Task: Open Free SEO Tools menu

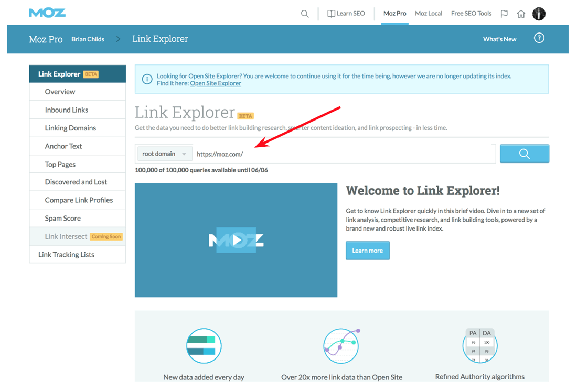Action: pos(471,14)
